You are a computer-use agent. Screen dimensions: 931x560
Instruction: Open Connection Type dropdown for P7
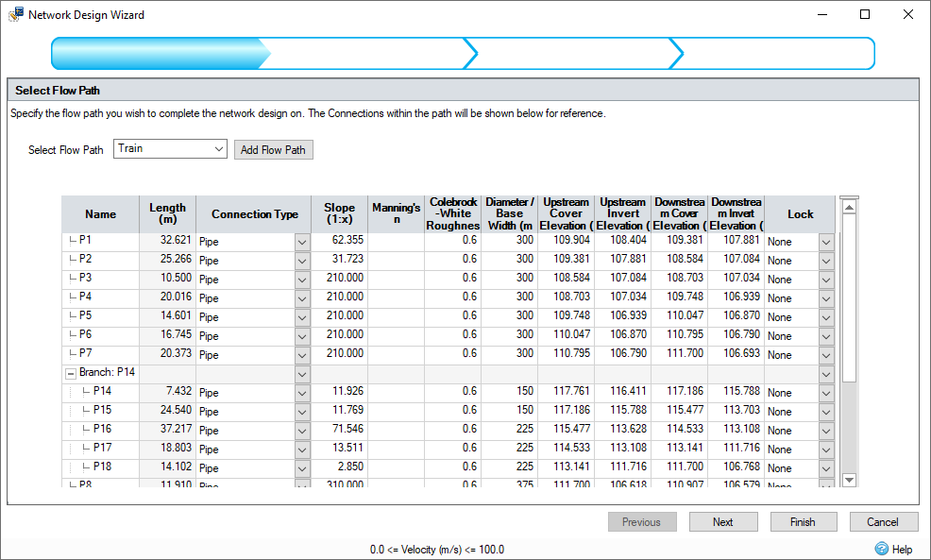point(302,355)
